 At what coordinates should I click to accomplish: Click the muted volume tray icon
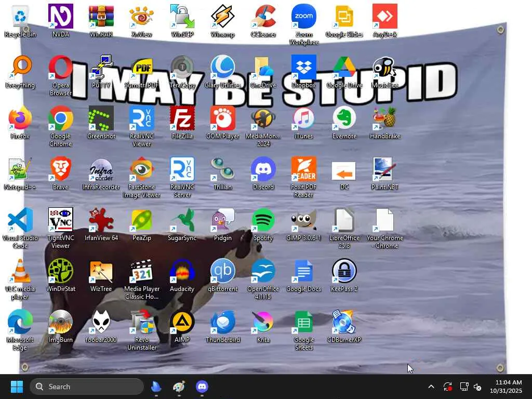pyautogui.click(x=477, y=387)
